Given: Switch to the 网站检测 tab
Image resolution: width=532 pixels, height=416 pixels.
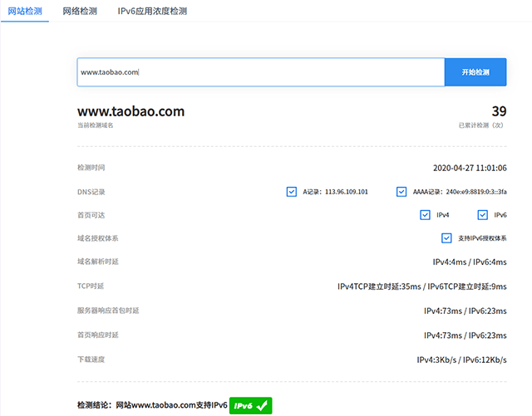Looking at the screenshot, I should (x=25, y=11).
